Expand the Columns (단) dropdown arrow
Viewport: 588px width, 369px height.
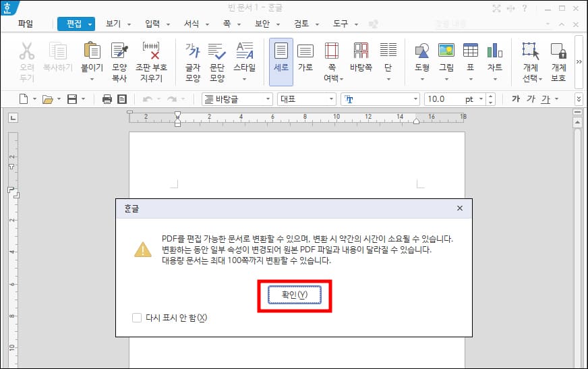tap(388, 79)
